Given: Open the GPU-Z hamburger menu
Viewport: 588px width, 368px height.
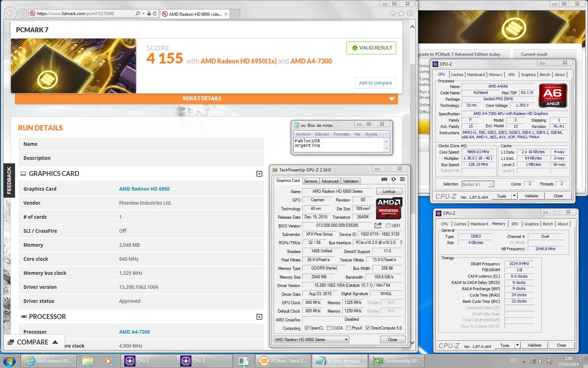Looking at the screenshot, I should click(402, 179).
